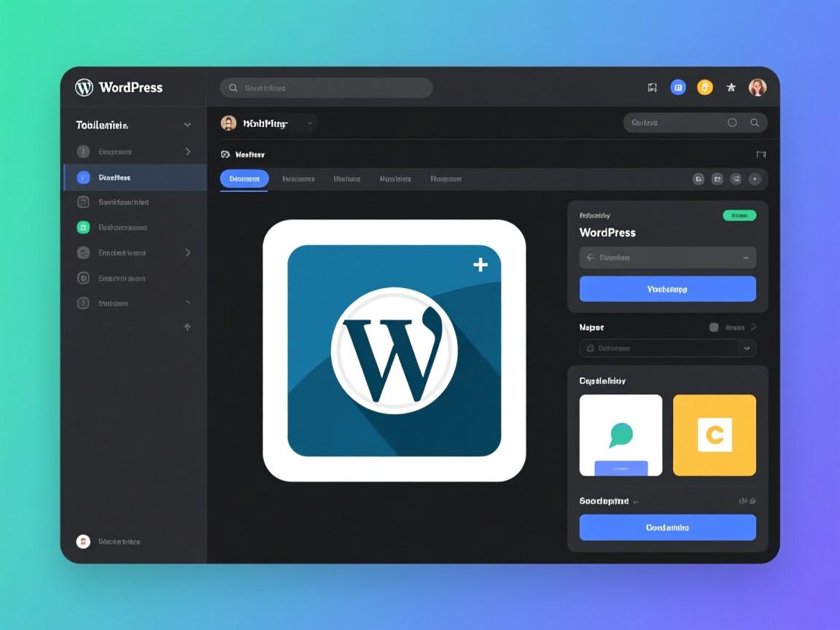Click the blue button at panel bottom
The width and height of the screenshot is (840, 630).
[x=667, y=527]
